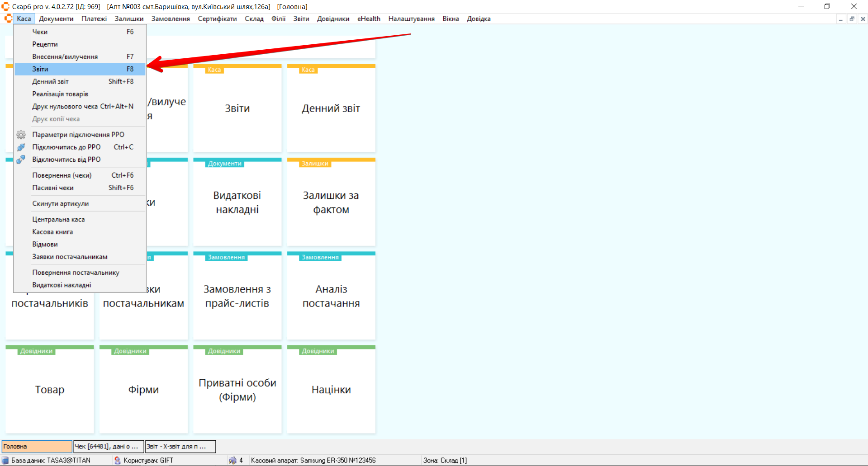Click the database icon in status bar
Viewport: 868px width, 466px height.
(5, 460)
